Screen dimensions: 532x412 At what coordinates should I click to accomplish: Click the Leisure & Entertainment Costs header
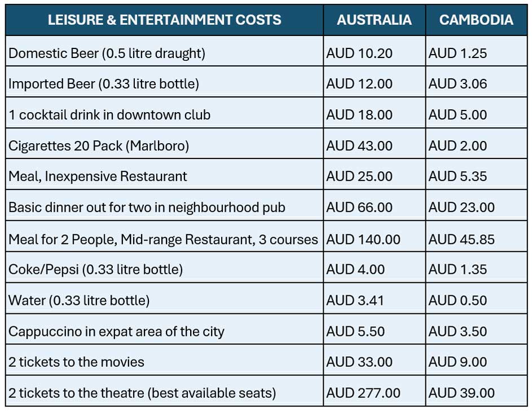pyautogui.click(x=164, y=20)
